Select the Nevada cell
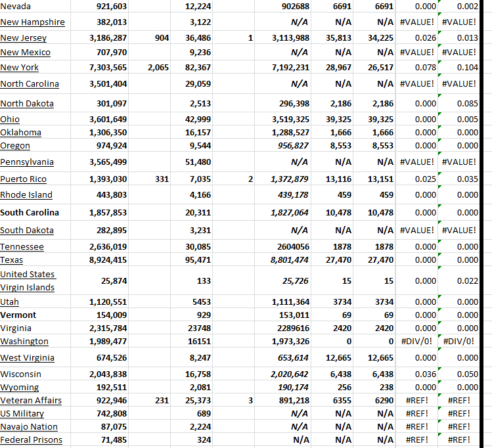The width and height of the screenshot is (492, 448). point(35,6)
